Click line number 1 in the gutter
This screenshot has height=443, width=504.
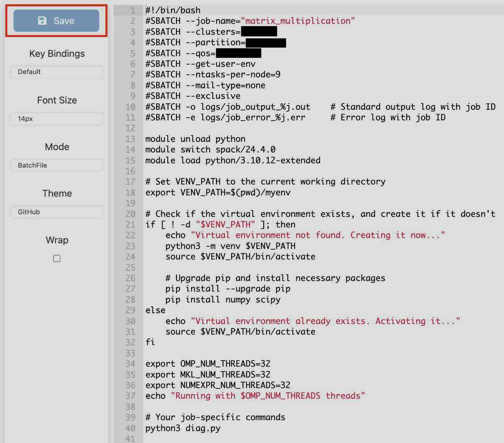pos(133,10)
